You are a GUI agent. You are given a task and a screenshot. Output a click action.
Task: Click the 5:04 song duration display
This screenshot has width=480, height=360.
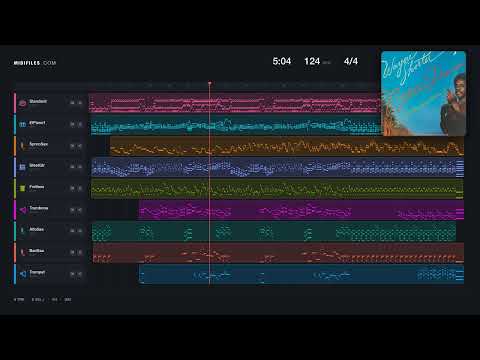(x=282, y=61)
